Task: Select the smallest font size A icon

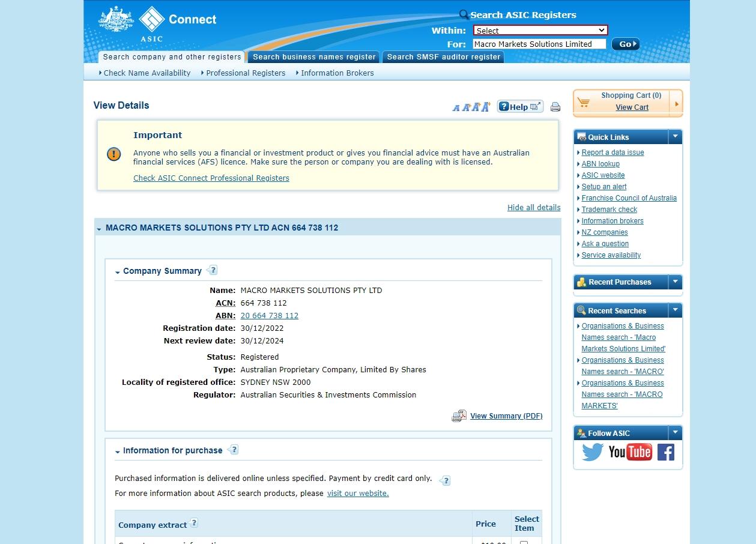Action: coord(456,107)
